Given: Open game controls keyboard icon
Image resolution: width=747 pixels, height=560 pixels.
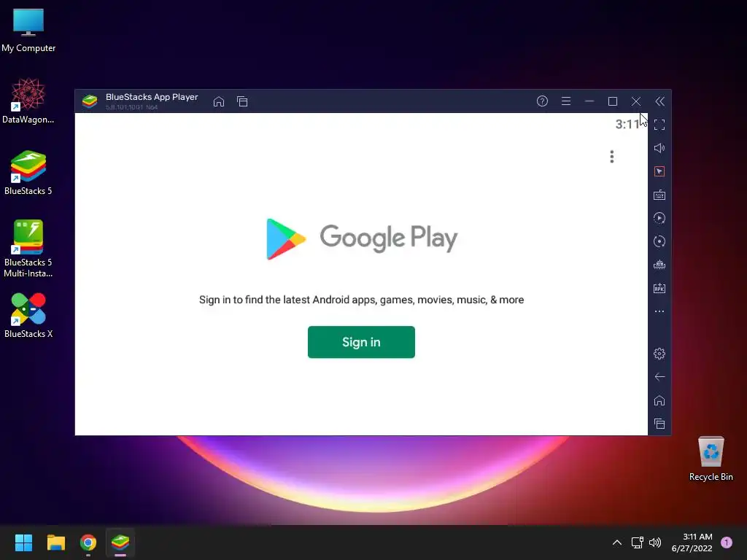Looking at the screenshot, I should [659, 195].
